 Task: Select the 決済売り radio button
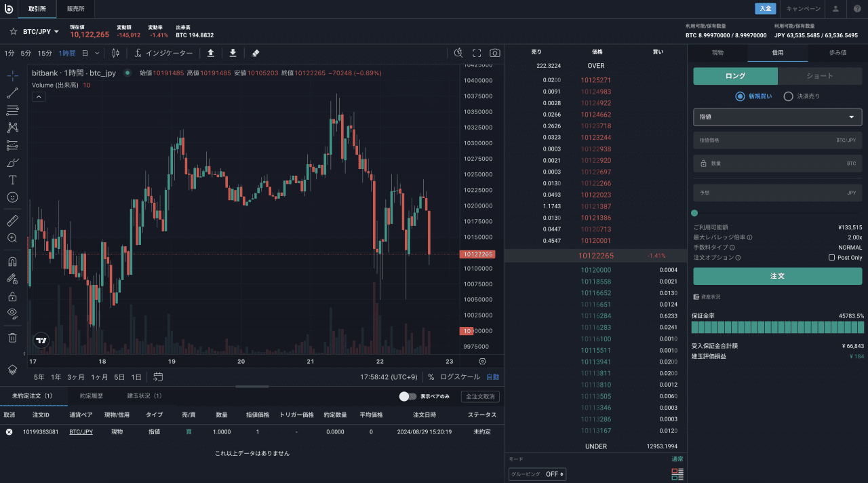tap(788, 96)
